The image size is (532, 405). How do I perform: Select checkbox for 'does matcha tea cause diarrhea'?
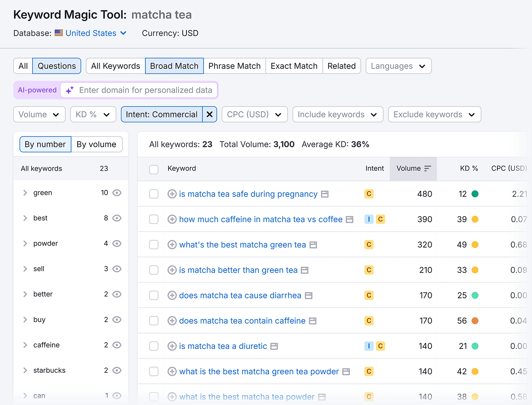point(154,295)
